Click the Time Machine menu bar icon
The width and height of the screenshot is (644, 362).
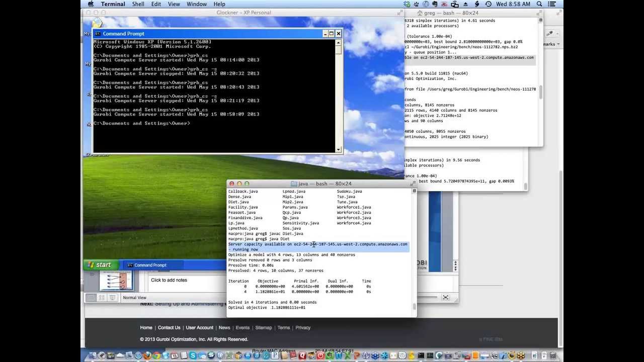488,4
